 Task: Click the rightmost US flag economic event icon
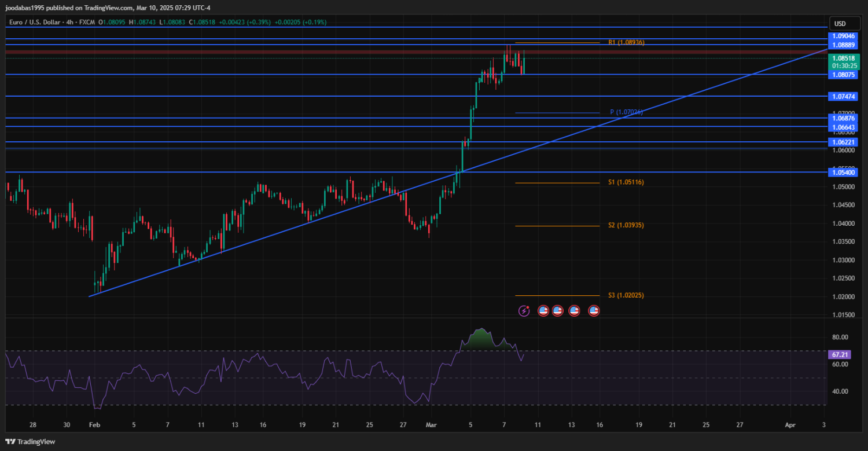[594, 311]
